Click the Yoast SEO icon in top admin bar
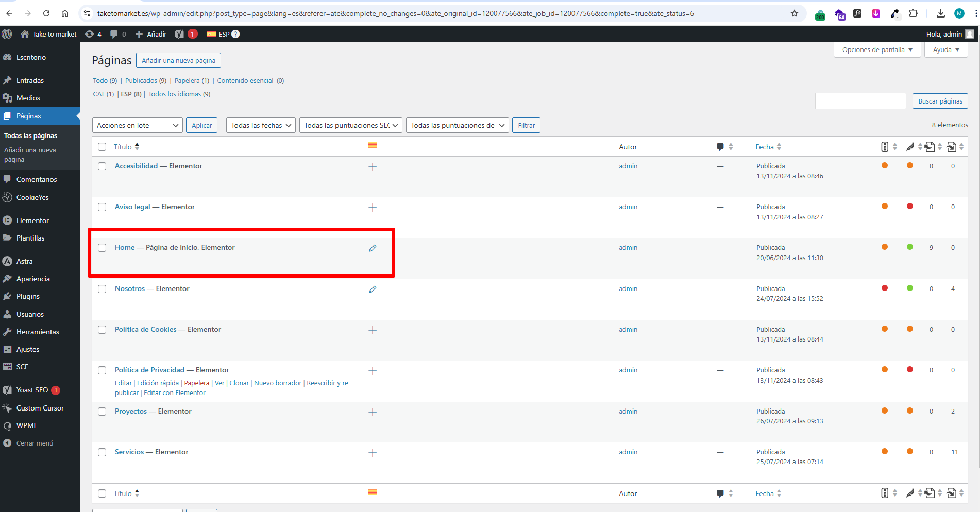 179,34
